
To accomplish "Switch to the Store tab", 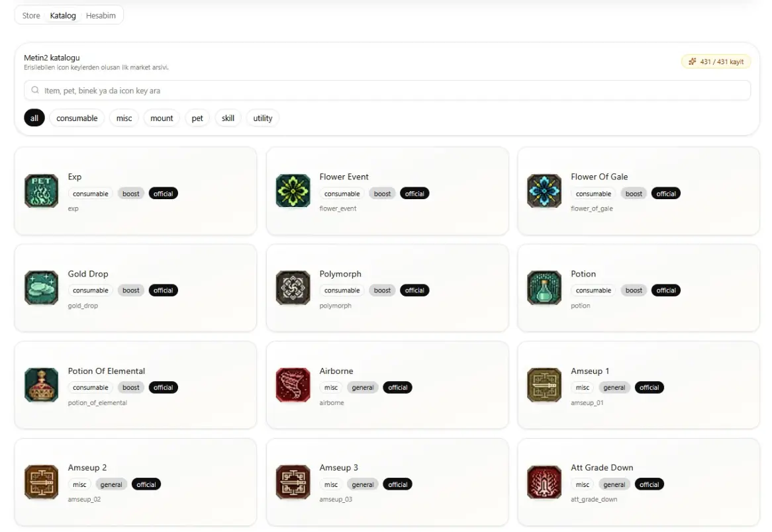I will pos(31,15).
